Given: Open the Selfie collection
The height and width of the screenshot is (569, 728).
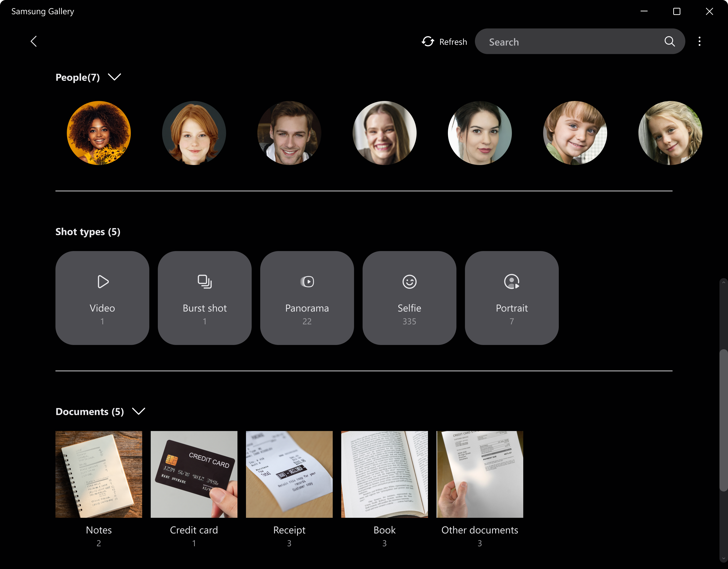Looking at the screenshot, I should pos(409,298).
